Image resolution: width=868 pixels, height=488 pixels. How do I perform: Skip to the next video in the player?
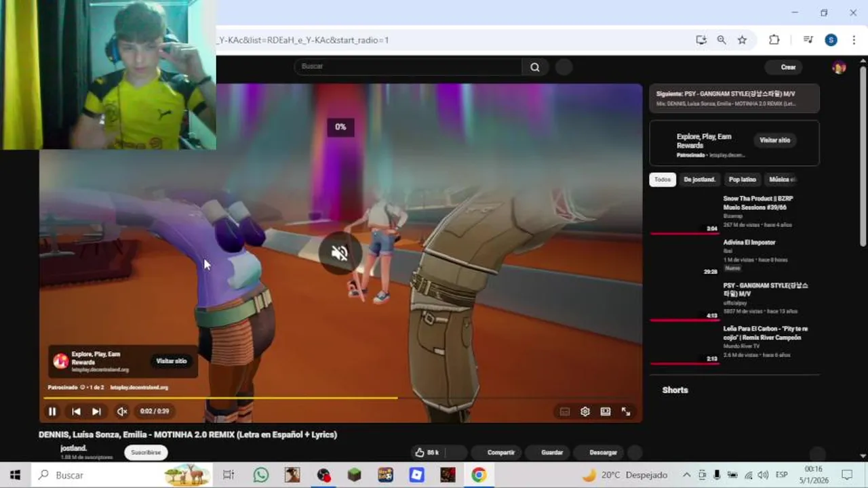click(96, 411)
